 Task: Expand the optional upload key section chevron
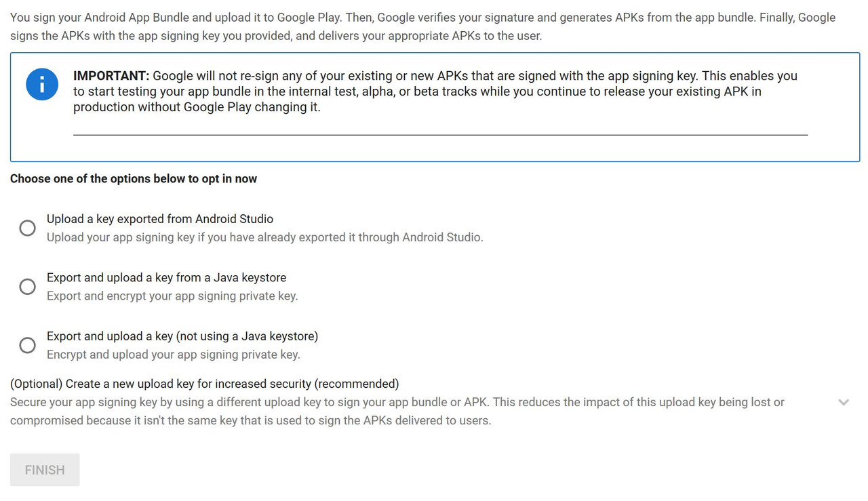(x=844, y=402)
